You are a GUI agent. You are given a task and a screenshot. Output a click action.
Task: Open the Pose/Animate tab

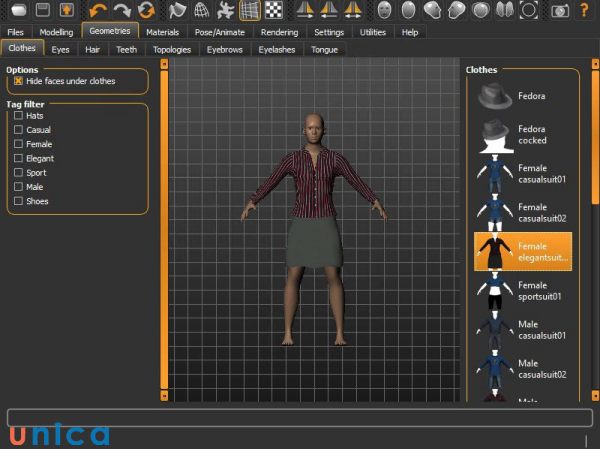coord(219,32)
